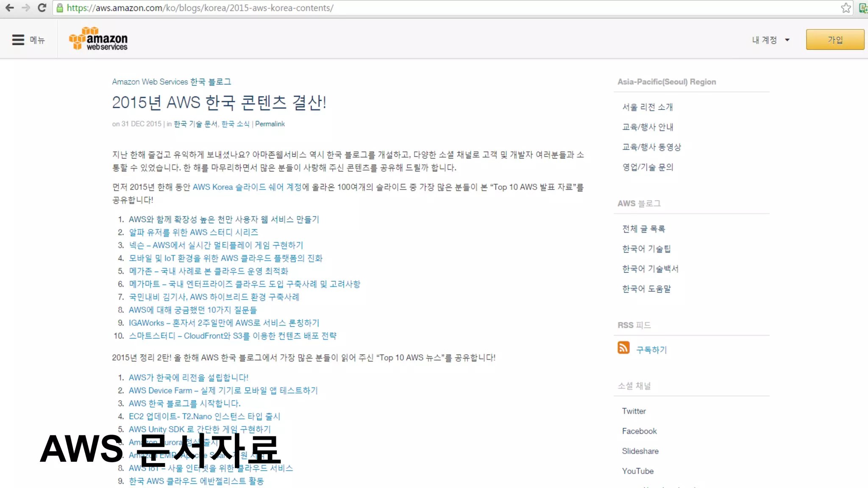The image size is (868, 488).
Task: Click the orange RSS feed icon
Action: point(623,348)
